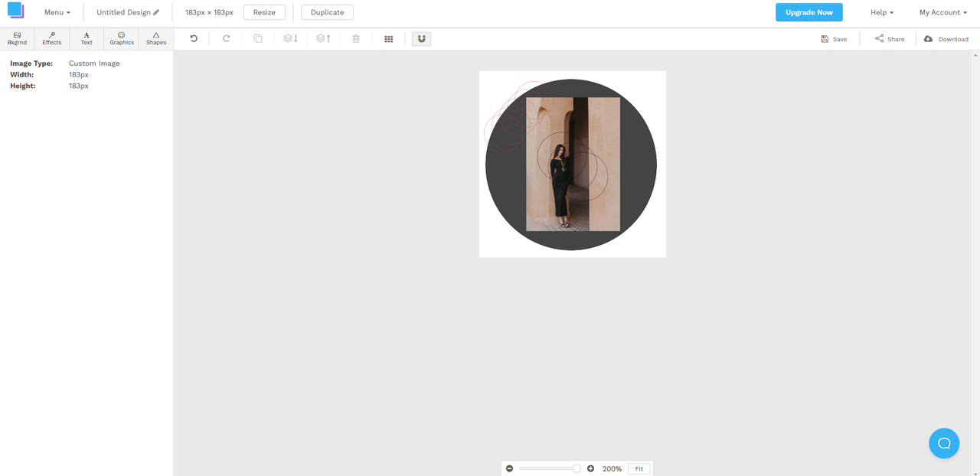
Task: Select the woman photo on canvas
Action: (x=573, y=164)
